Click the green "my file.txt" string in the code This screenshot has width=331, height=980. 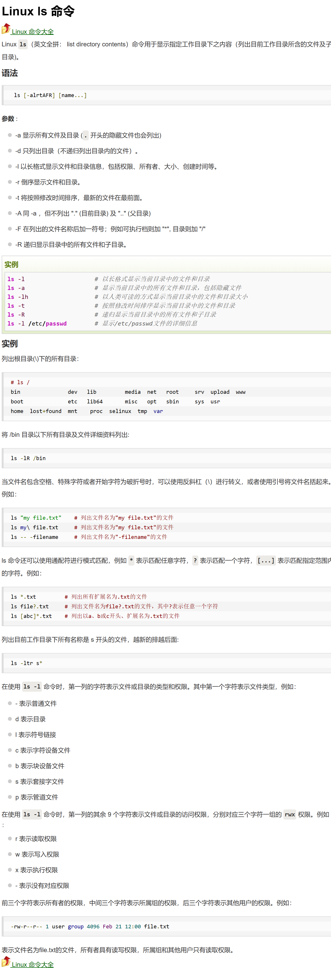(x=41, y=518)
